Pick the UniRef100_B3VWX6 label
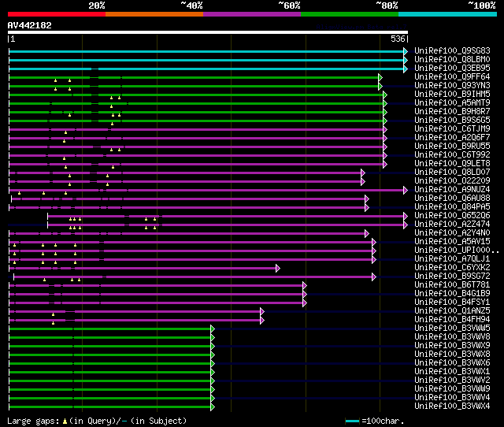Image resolution: width=504 pixels, height=427 pixels. tap(452, 363)
